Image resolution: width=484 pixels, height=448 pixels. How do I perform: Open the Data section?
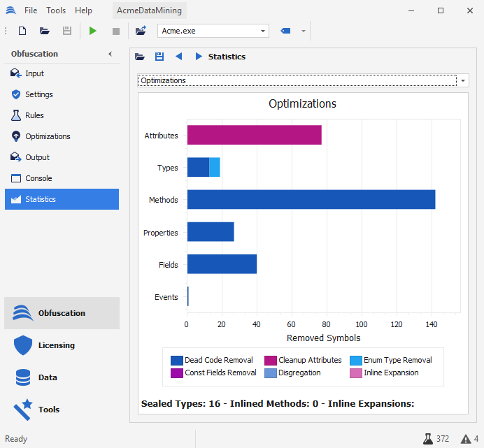point(48,377)
